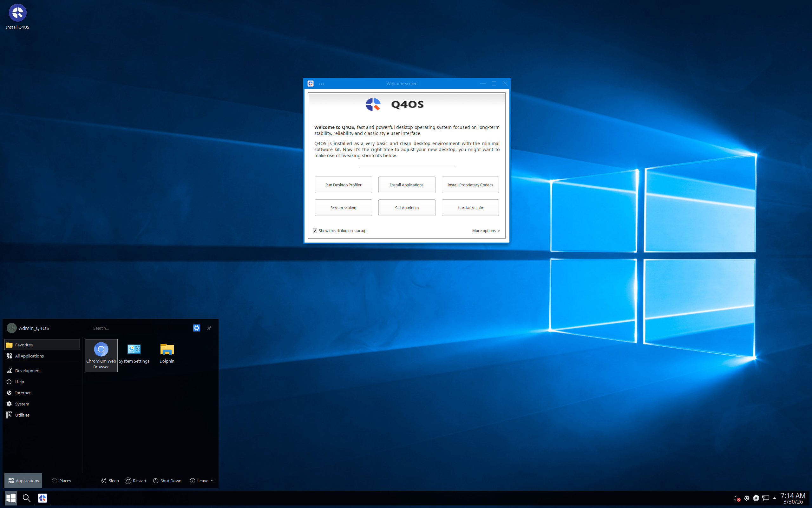Image resolution: width=812 pixels, height=508 pixels.
Task: Expand hidden system tray icons arrow
Action: pyautogui.click(x=775, y=498)
